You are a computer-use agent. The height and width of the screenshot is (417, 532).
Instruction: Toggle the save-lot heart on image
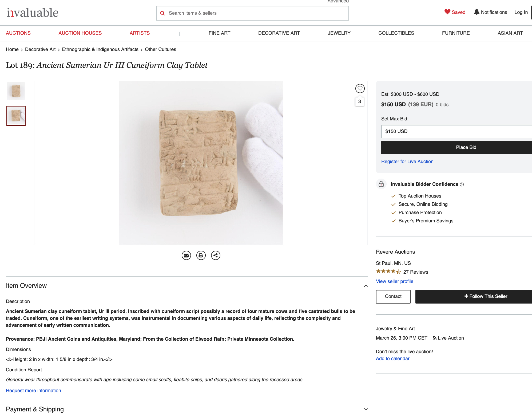pos(360,88)
